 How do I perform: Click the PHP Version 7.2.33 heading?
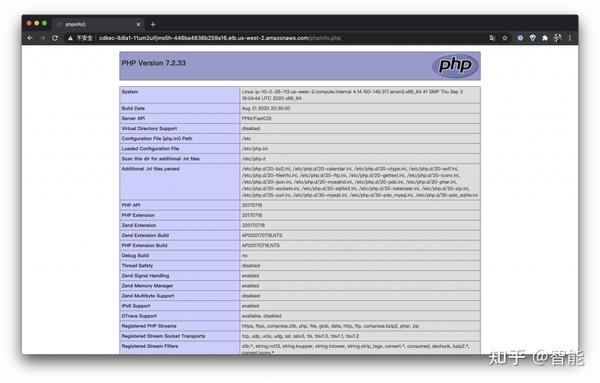click(x=153, y=63)
